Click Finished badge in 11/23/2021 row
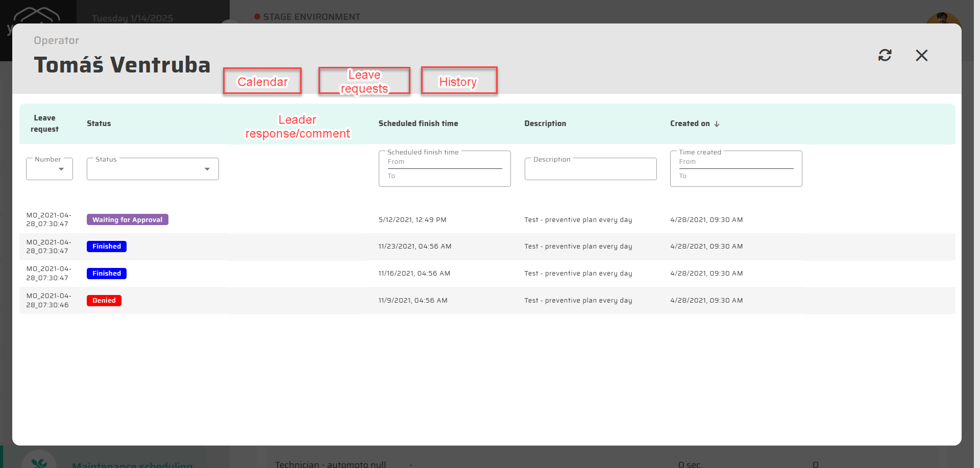This screenshot has height=468, width=980. tap(107, 247)
